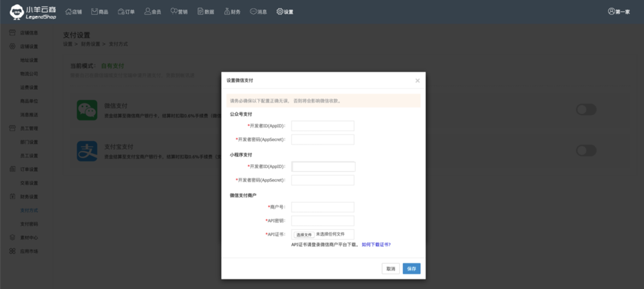Select 支付密码 in the sidebar
Viewport: 644px width, 289px height.
click(29, 223)
